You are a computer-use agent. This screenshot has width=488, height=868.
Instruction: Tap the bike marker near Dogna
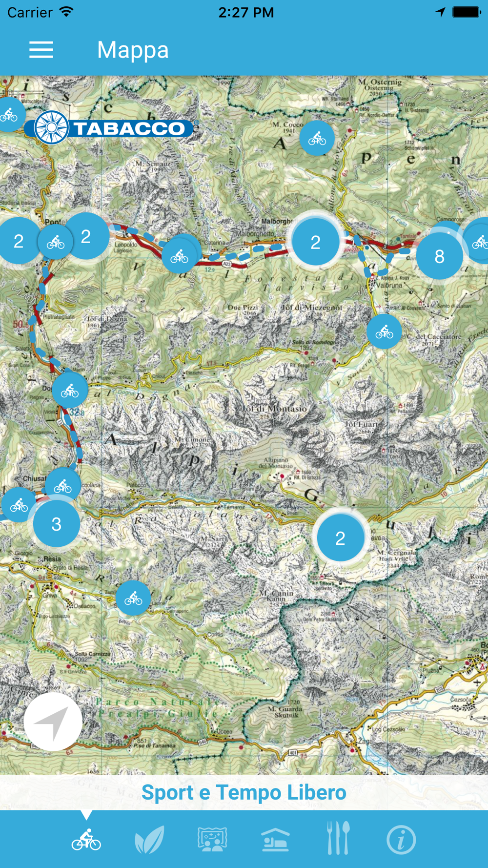point(70,390)
